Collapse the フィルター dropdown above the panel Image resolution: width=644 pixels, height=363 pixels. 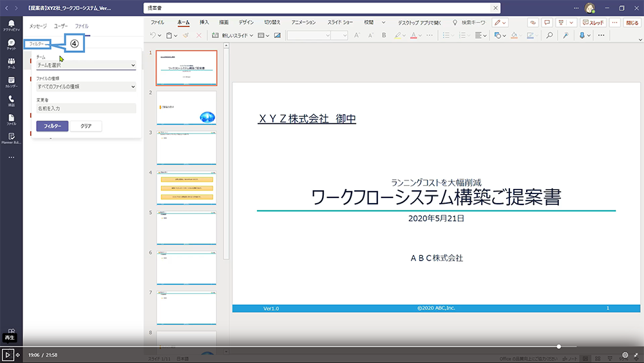coord(38,44)
